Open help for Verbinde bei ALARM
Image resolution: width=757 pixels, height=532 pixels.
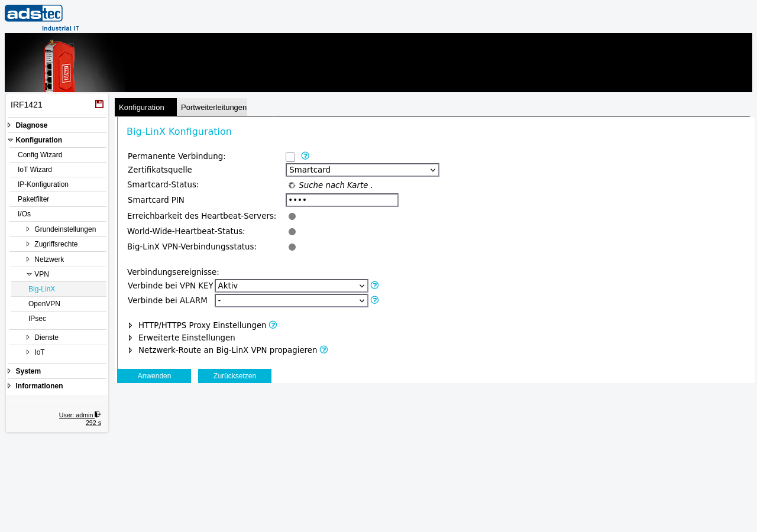374,300
